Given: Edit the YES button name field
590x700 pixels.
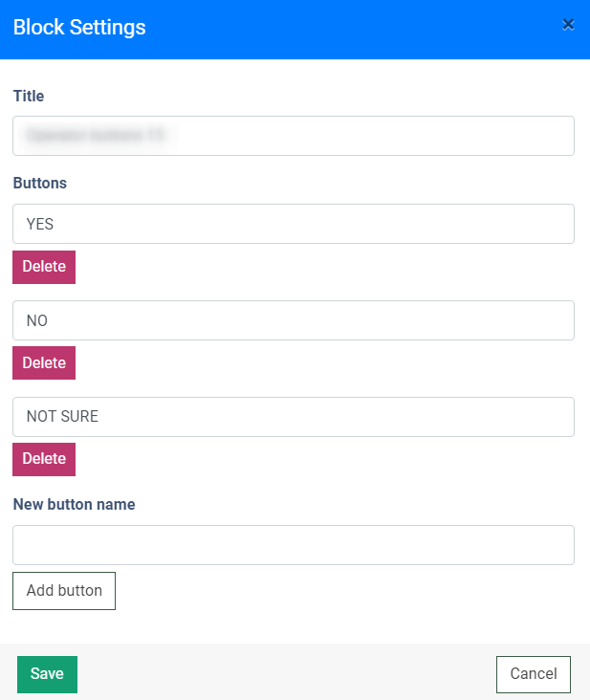Looking at the screenshot, I should pos(293,224).
